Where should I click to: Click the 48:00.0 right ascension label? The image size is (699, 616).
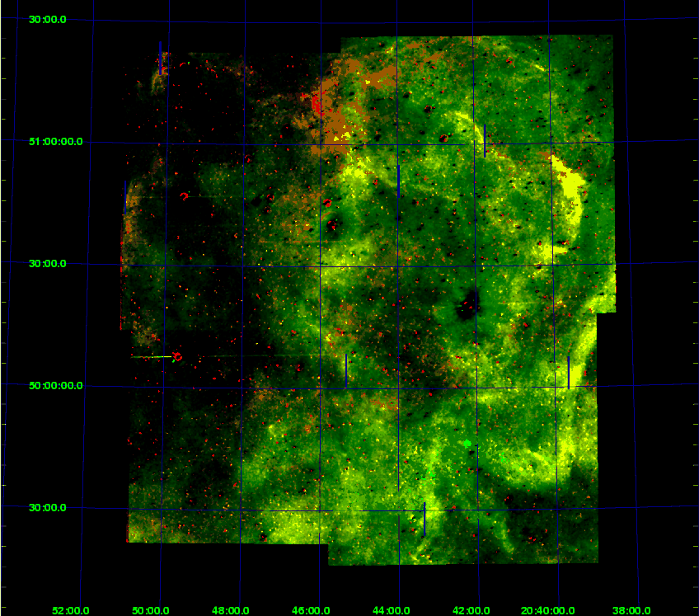point(231,611)
